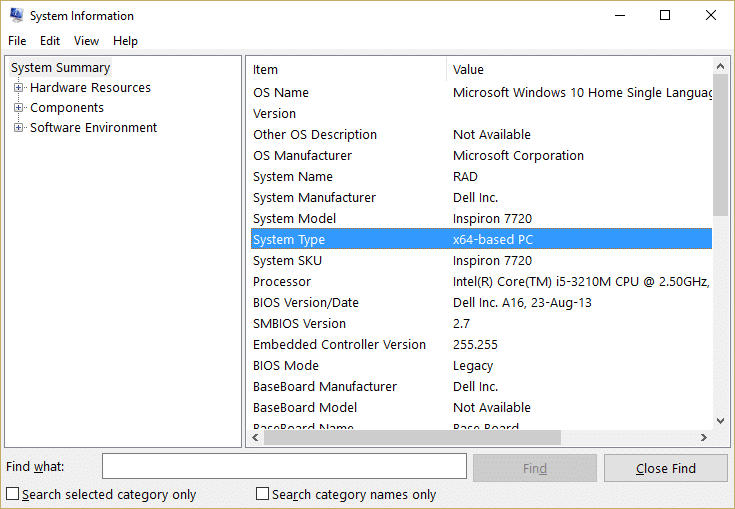Click the value Microsoft Corporation

click(518, 156)
